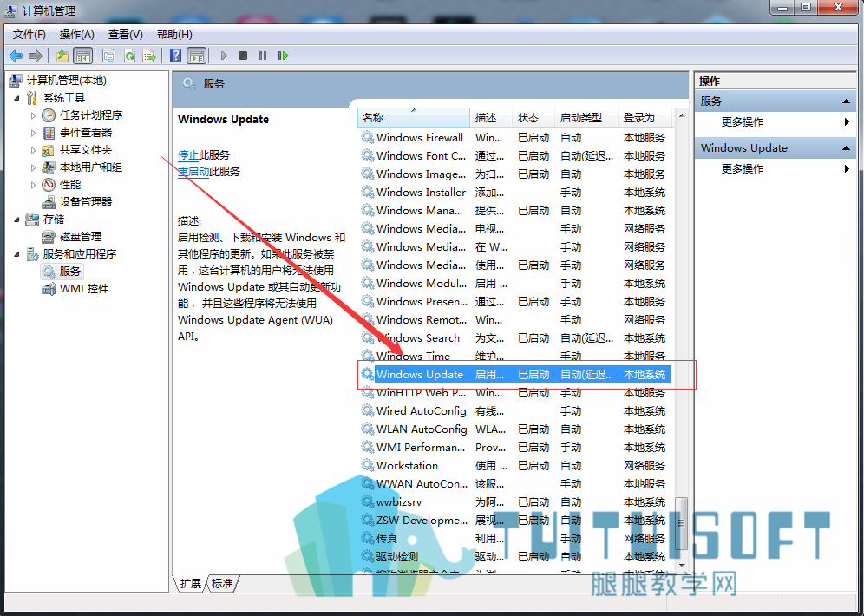This screenshot has height=616, width=864.
Task: Click the 停止 link to stop the service
Action: point(188,155)
